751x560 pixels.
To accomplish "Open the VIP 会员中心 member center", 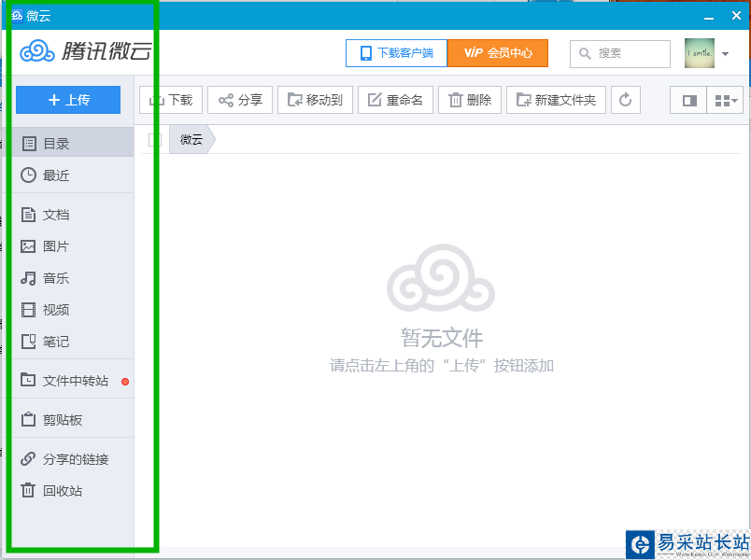I will [x=498, y=53].
